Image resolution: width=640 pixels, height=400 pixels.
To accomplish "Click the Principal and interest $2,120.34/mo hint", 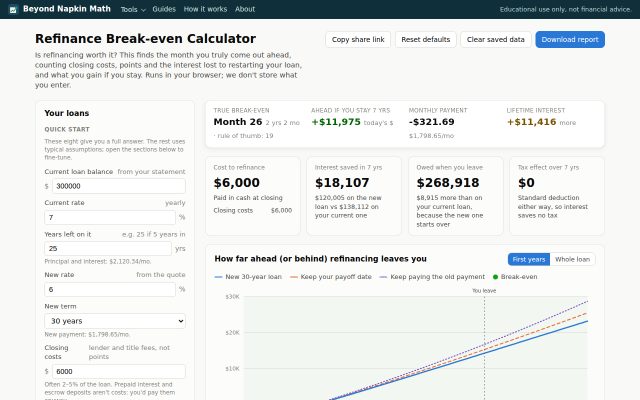I will coord(98,262).
